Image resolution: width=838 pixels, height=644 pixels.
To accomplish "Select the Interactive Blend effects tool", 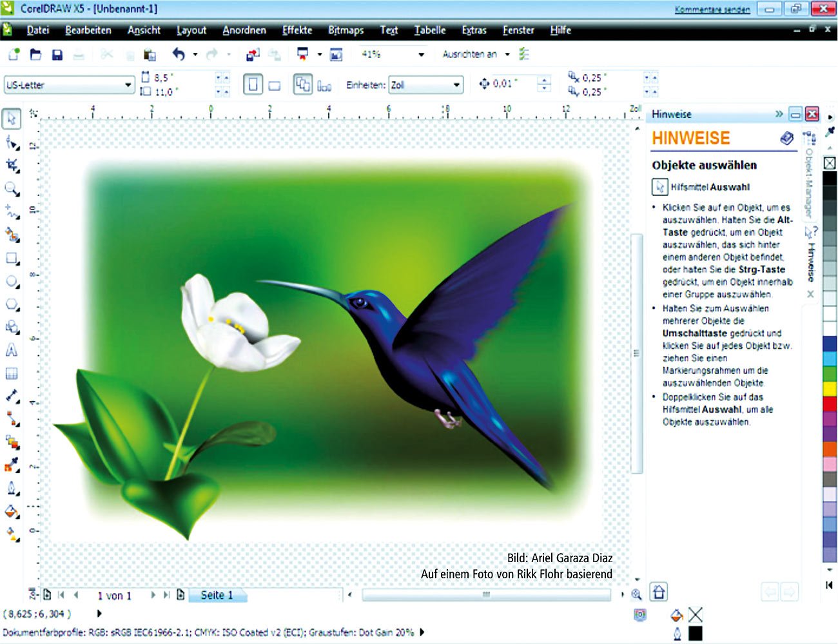I will 12,442.
